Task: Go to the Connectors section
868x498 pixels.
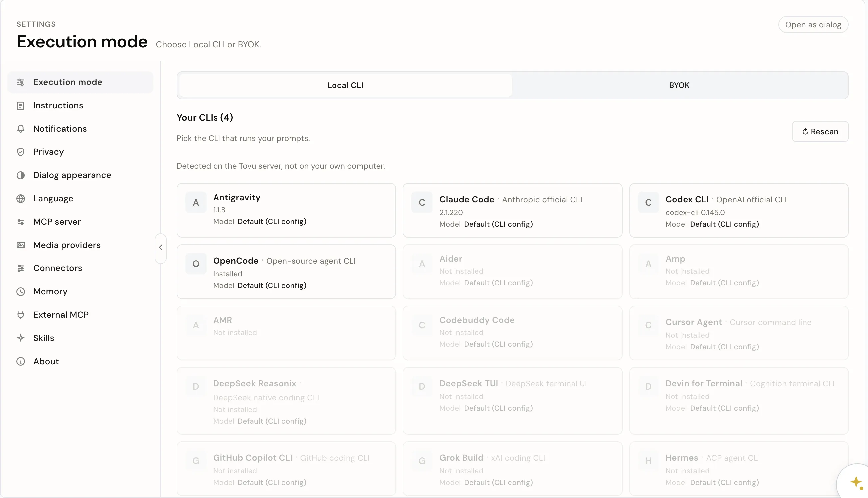Action: click(x=80, y=268)
